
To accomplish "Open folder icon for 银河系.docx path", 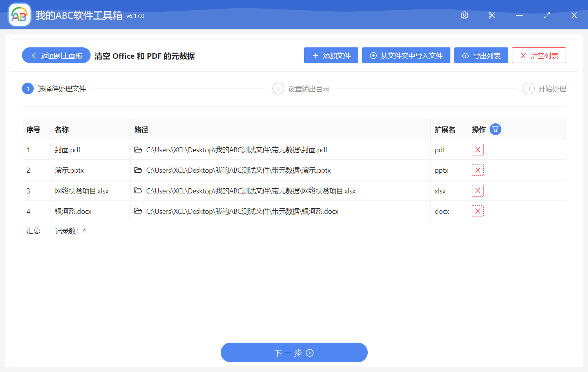I will (138, 211).
